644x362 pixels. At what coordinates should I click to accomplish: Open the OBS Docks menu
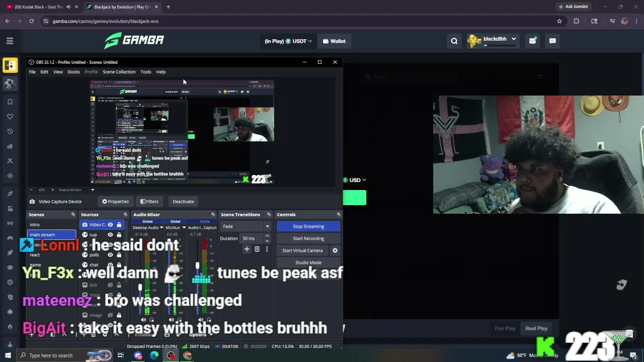[x=73, y=72]
